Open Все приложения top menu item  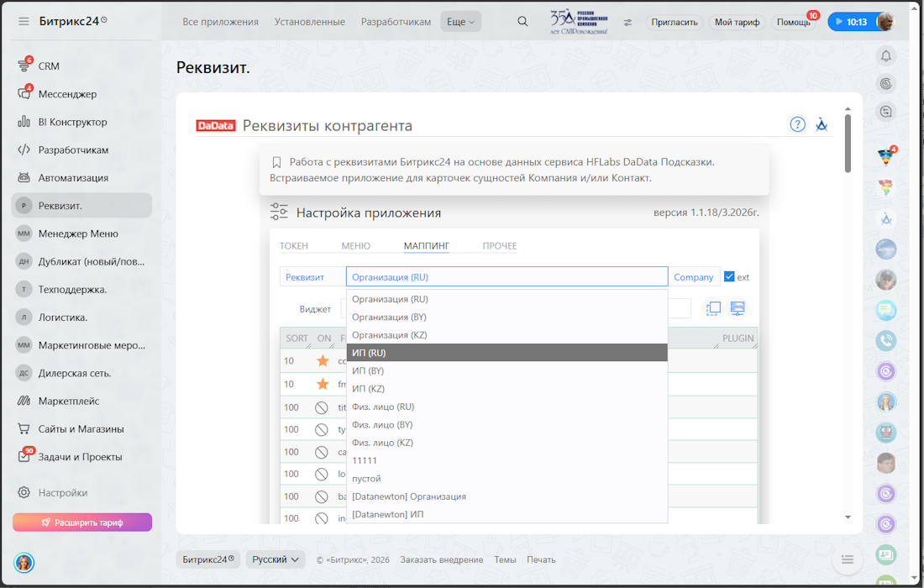[x=220, y=22]
